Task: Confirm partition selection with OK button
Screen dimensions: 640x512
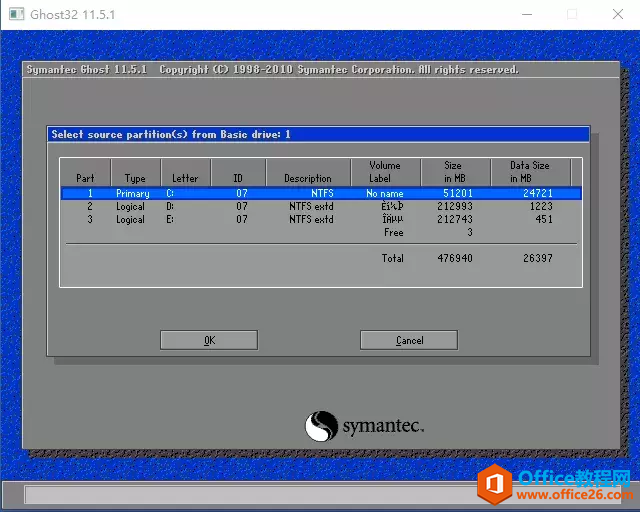Action: [209, 340]
